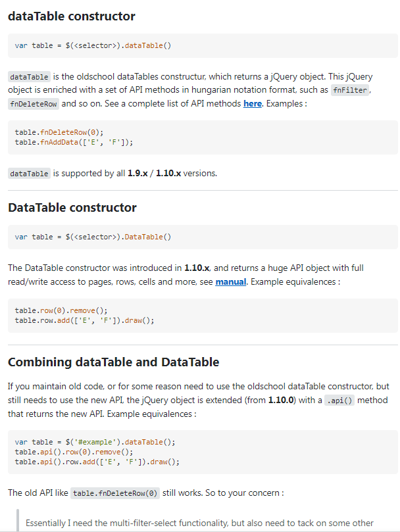The height and width of the screenshot is (532, 400).
Task: Click the bold "1.10.0" version text
Action: coord(285,400)
